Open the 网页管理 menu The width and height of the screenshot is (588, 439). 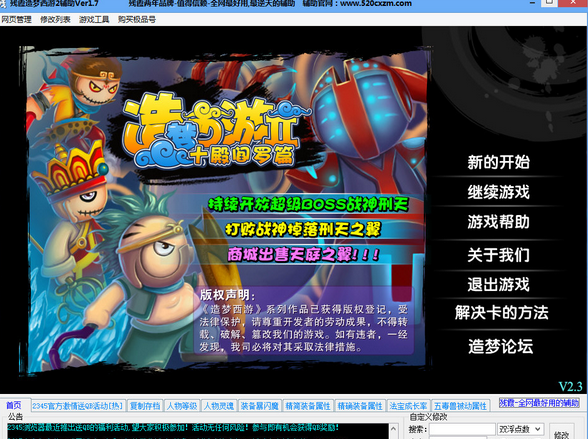(x=16, y=19)
